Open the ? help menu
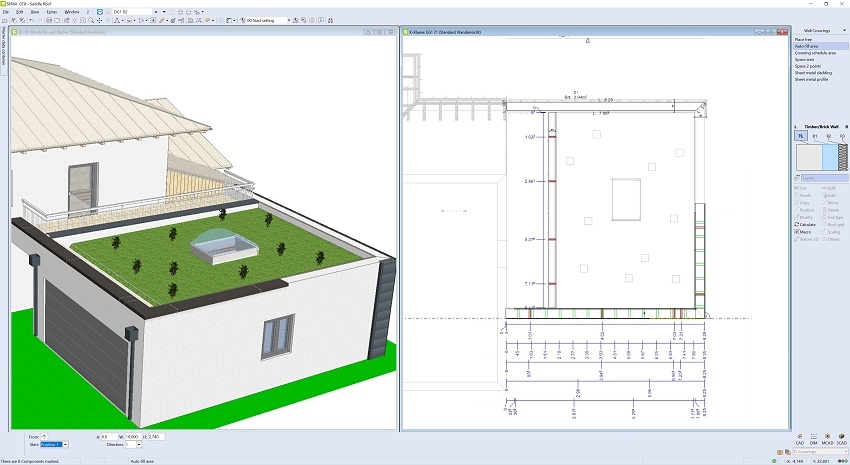850x465 pixels. tap(88, 11)
